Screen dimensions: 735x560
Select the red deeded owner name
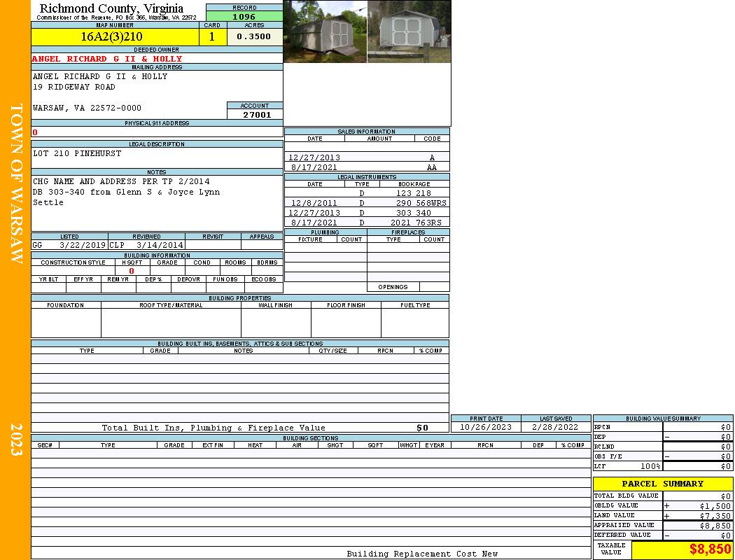pos(106,59)
